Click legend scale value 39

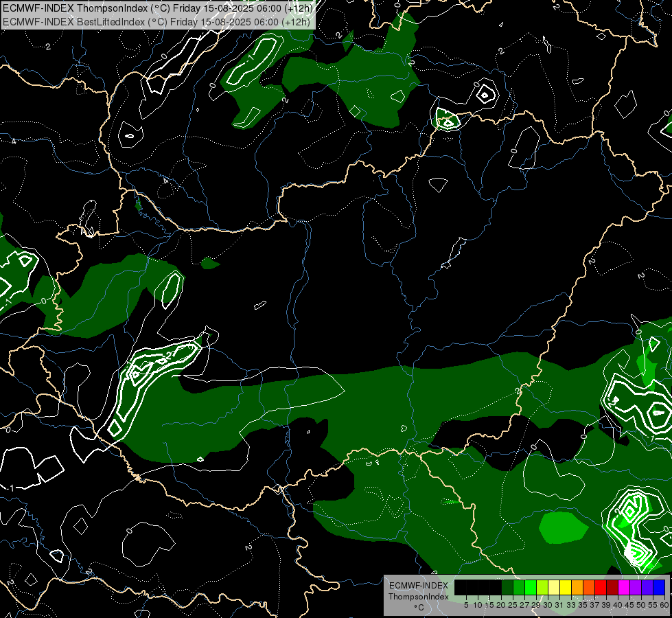pyautogui.click(x=606, y=605)
